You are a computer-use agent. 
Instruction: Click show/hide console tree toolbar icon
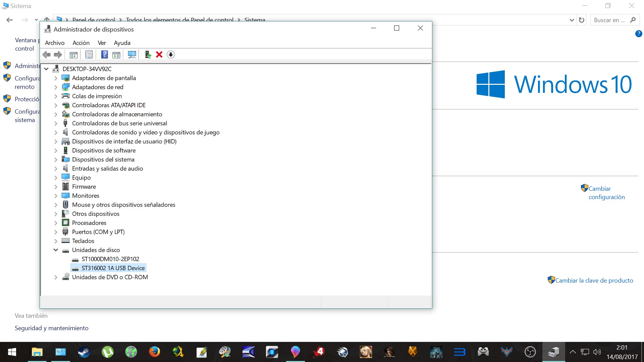[73, 55]
